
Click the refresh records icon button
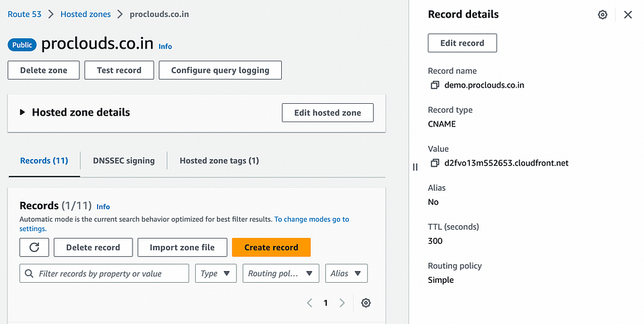(x=34, y=247)
